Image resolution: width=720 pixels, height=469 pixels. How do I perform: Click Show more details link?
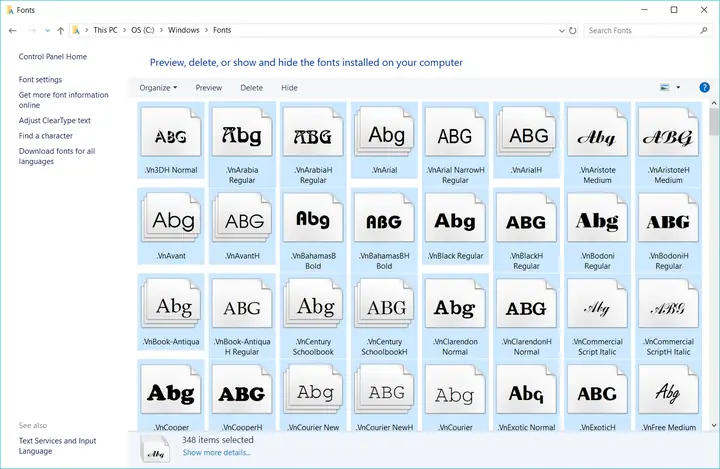(x=216, y=452)
